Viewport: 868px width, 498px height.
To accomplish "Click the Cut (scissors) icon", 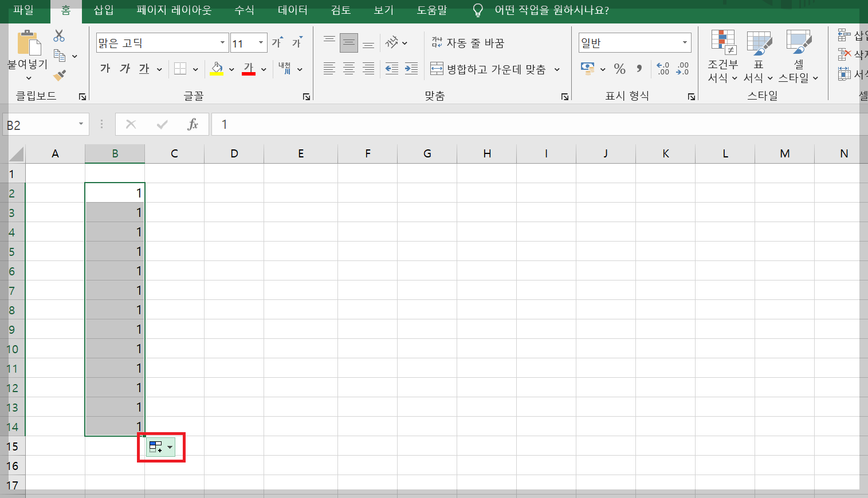I will click(58, 35).
